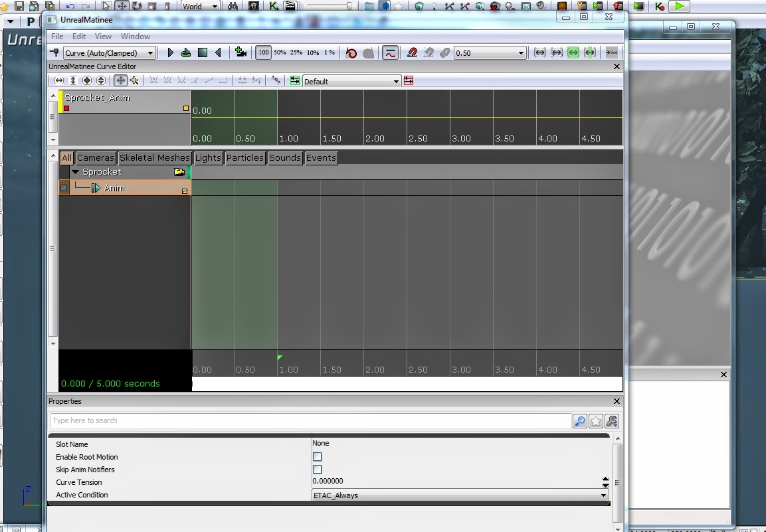The height and width of the screenshot is (532, 766).
Task: Click curve editor fit vertically icon
Action: coord(73,80)
